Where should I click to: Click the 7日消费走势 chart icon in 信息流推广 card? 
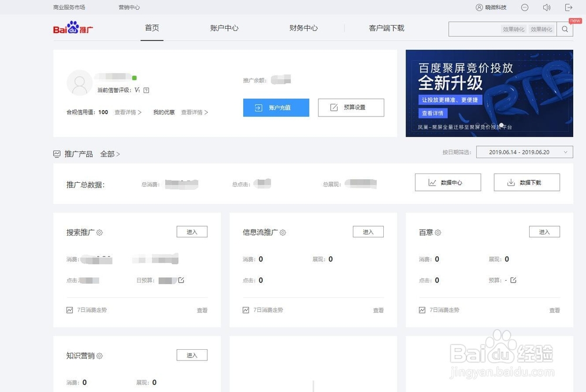[246, 310]
